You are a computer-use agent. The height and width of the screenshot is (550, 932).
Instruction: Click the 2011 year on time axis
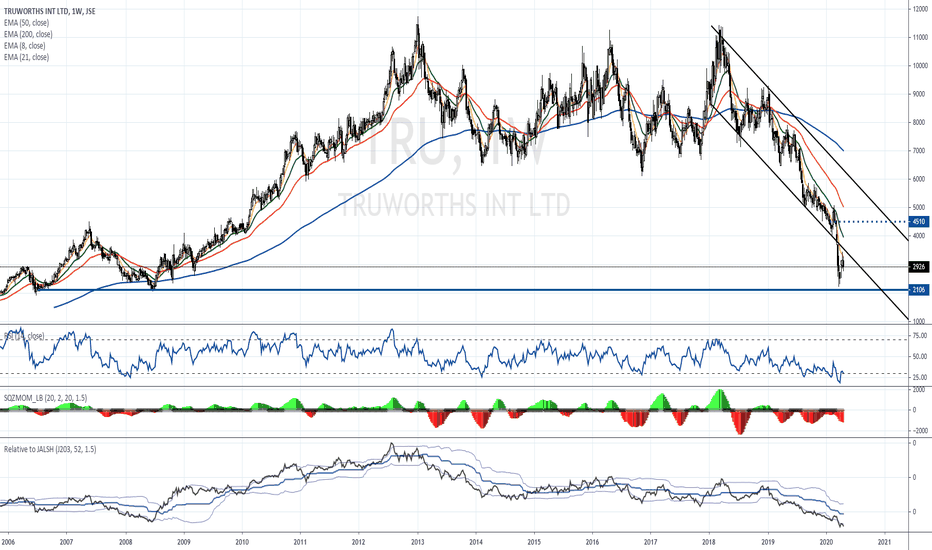click(300, 542)
